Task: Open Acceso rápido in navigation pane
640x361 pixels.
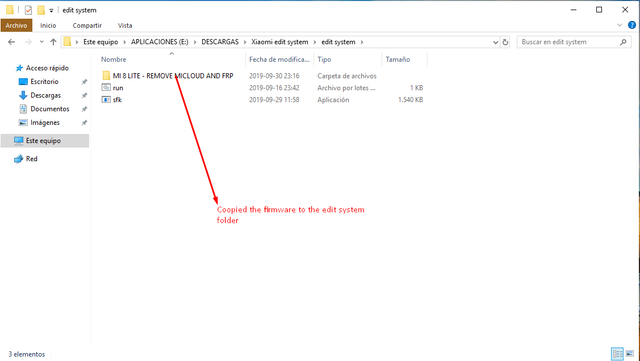Action: (x=47, y=68)
